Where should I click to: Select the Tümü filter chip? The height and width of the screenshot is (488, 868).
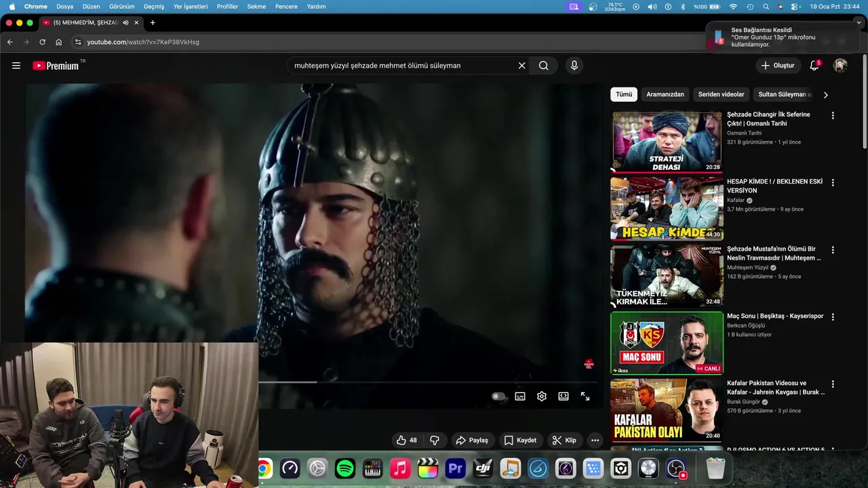click(624, 94)
